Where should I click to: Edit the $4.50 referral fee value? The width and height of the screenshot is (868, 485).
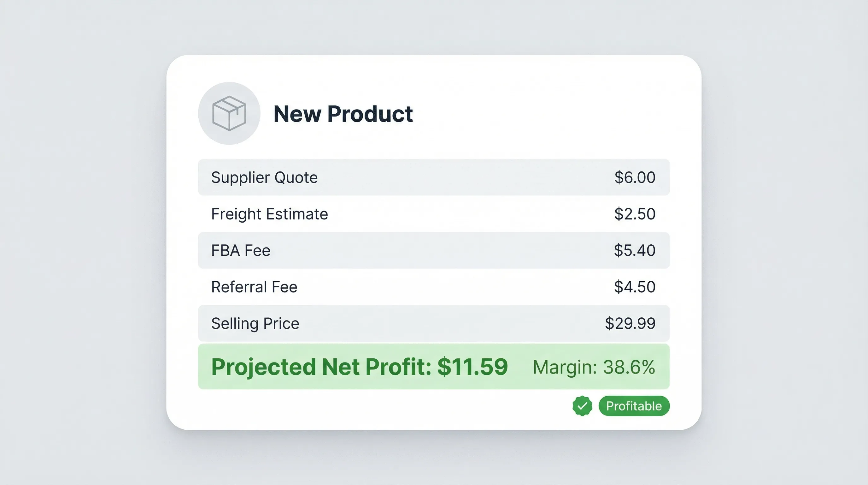pos(635,287)
